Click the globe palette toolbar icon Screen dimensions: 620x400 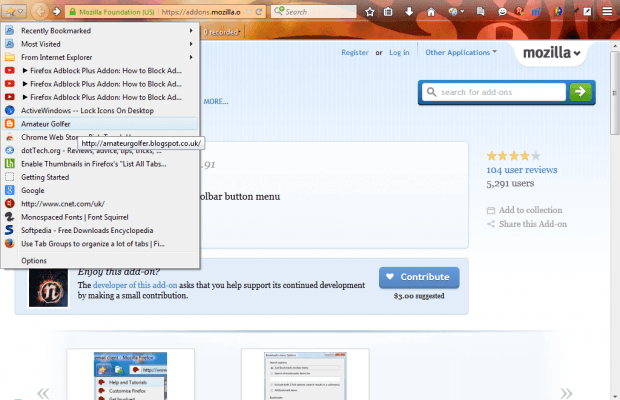pos(453,11)
